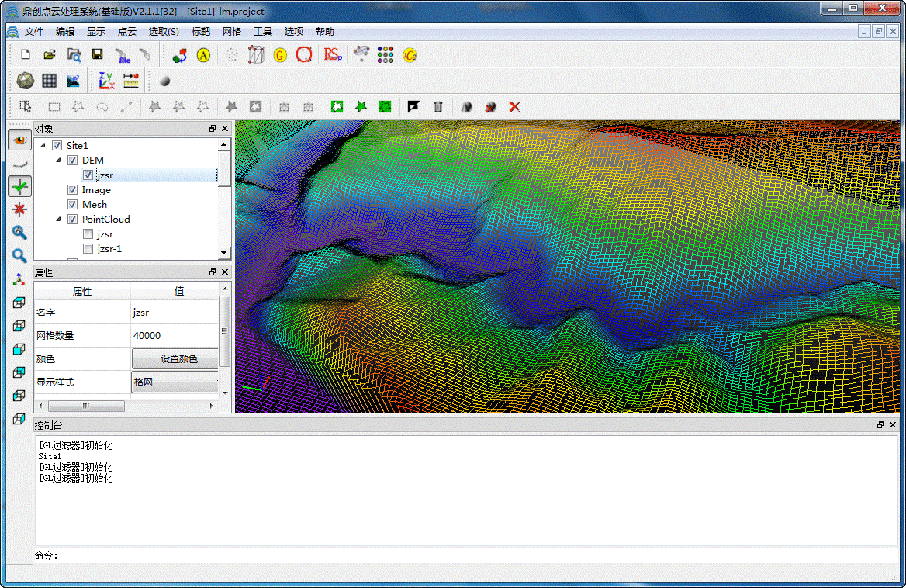The image size is (906, 588).
Task: Click the properties panel horizontal scrollbar
Action: coord(86,406)
